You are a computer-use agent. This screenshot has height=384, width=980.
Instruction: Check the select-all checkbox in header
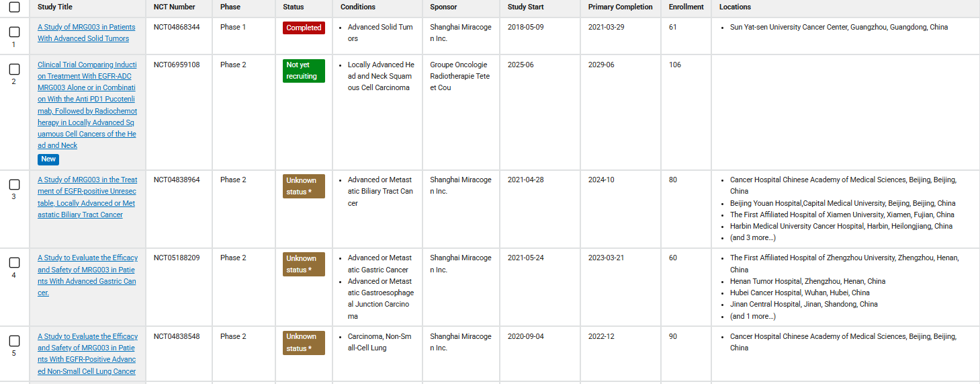(14, 7)
